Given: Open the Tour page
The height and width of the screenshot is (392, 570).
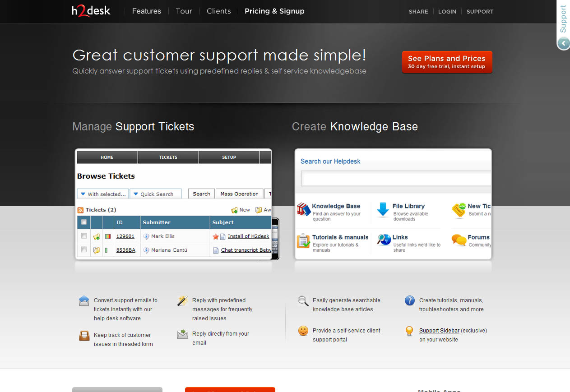Looking at the screenshot, I should pos(184,11).
